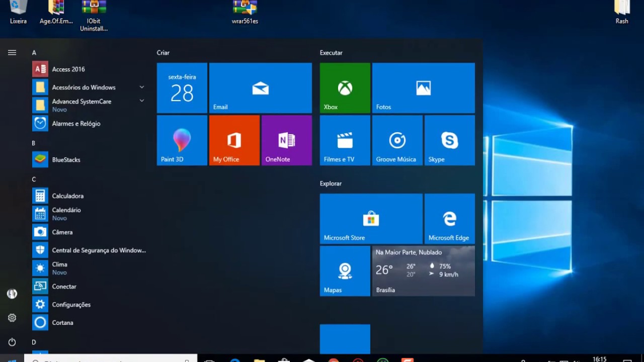Screen dimensions: 644x362
Task: Launch the Microsoft Edge tile
Action: pos(450,219)
